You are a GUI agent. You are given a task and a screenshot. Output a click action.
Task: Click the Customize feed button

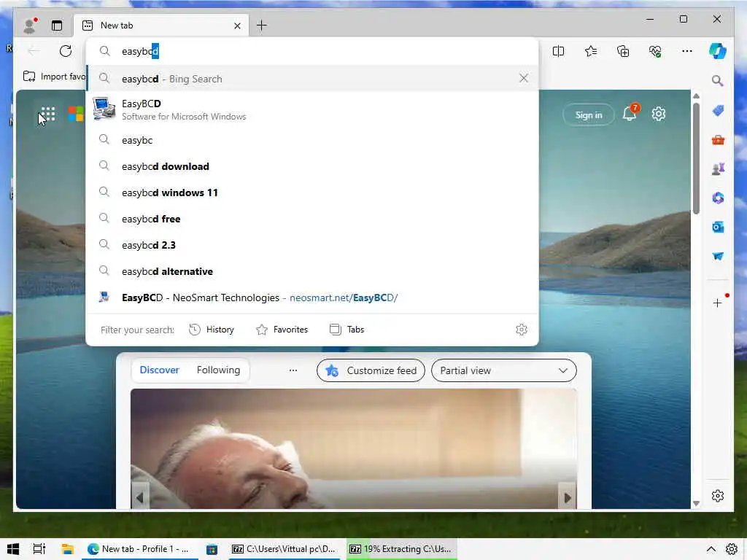[x=371, y=370]
